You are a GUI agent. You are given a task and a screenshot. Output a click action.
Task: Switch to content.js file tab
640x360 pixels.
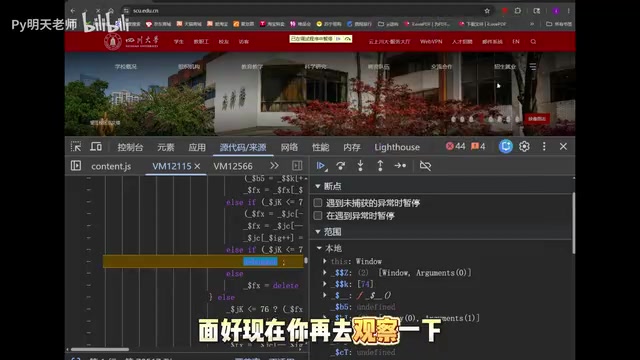pos(111,166)
